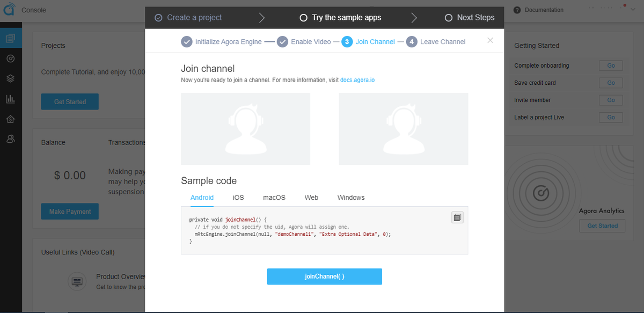Open the billing house icon in the sidebar
The height and width of the screenshot is (313, 644).
10,119
